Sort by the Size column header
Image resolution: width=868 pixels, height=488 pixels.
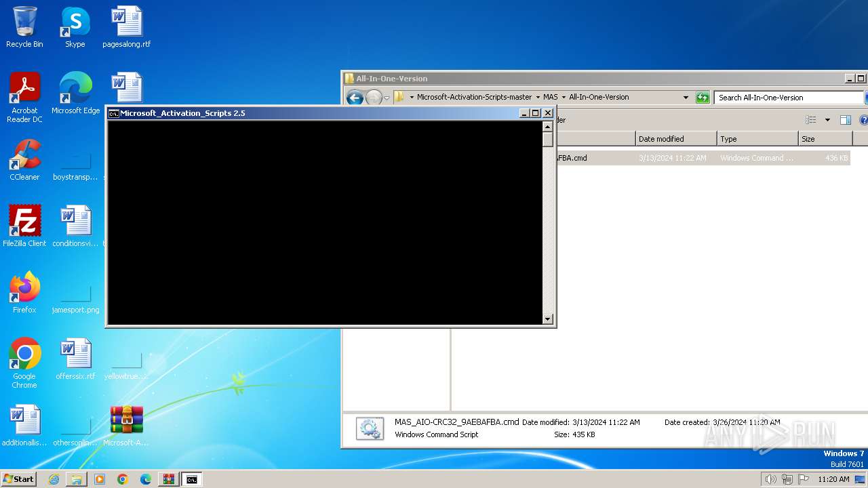pos(825,139)
